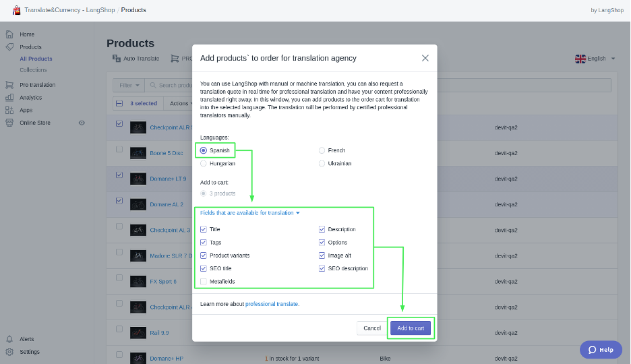Screen dimensions: 631x364
Task: Click the Home house icon in sidebar
Action: point(9,34)
